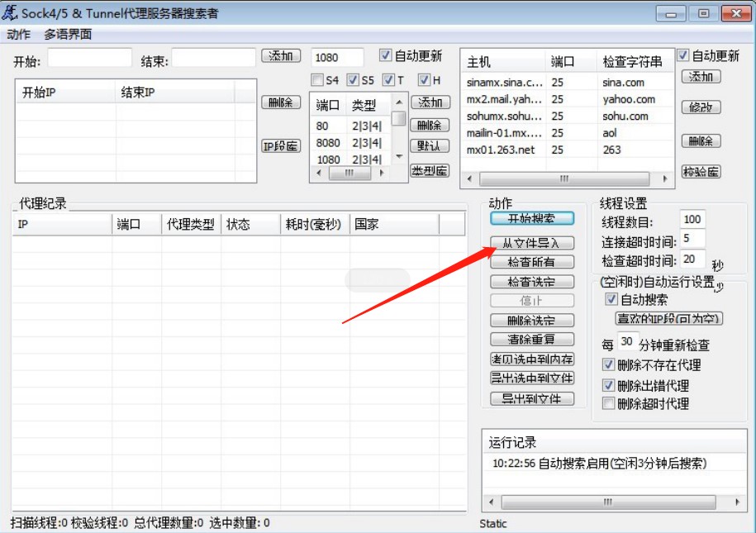
Task: Click 检查字符串 column header
Action: click(634, 62)
